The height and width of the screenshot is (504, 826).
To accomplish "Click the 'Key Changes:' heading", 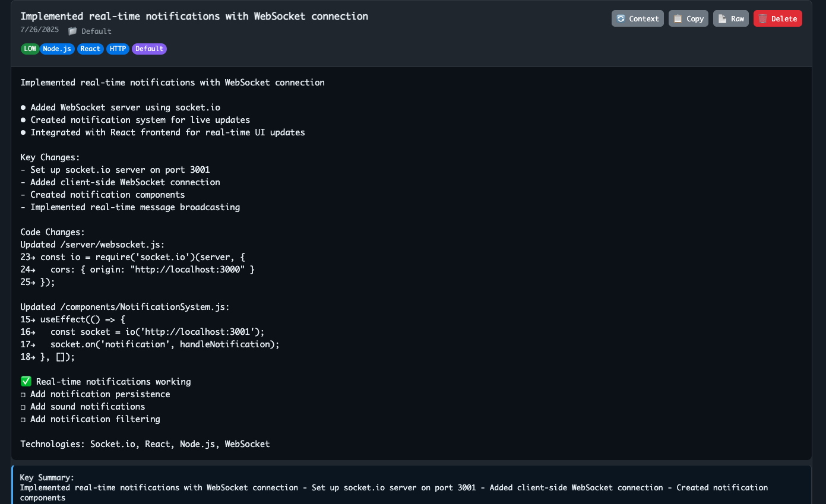I will click(x=50, y=157).
